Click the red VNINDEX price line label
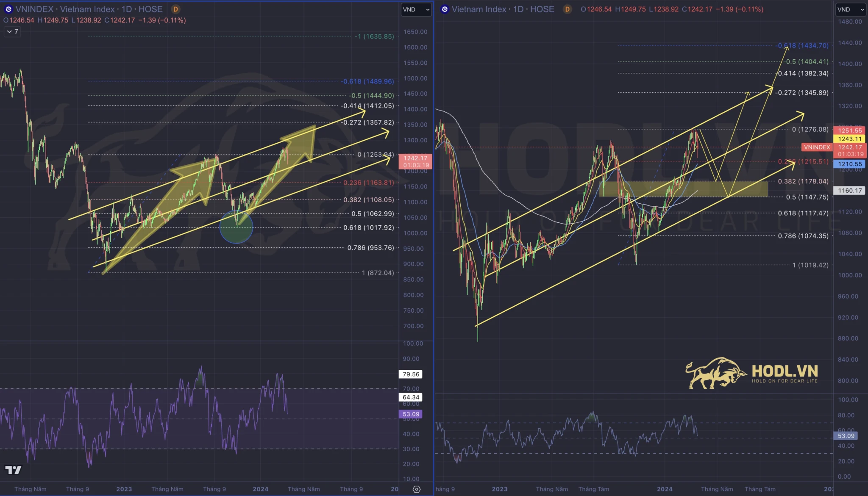Screen dimensions: 868x496 817,147
